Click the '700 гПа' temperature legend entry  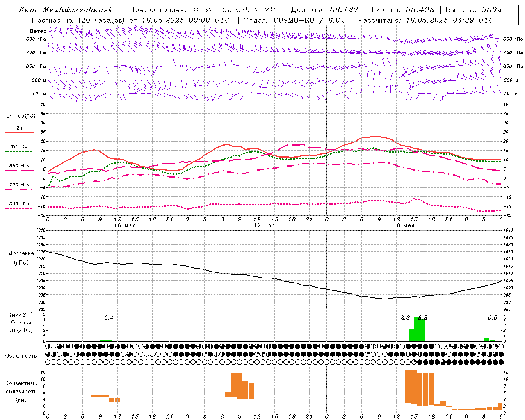pos(19,185)
